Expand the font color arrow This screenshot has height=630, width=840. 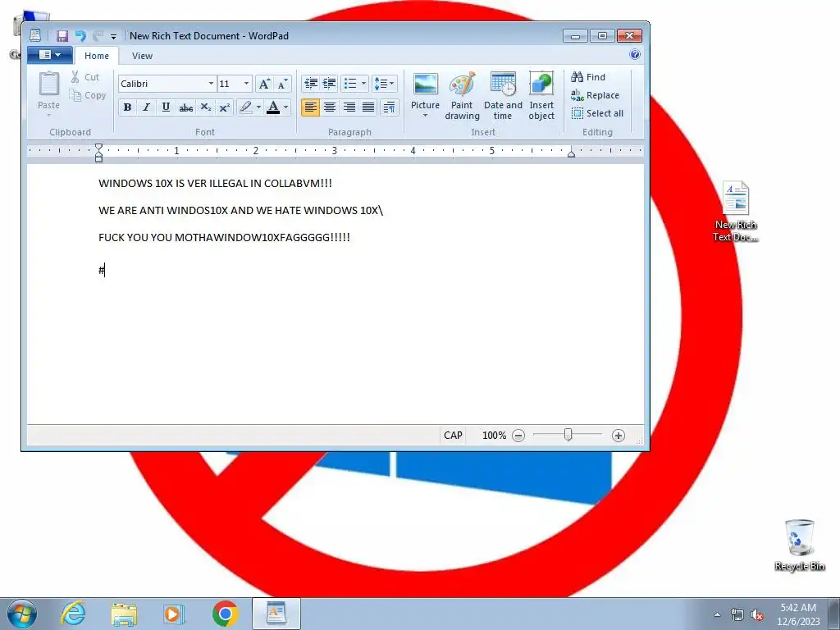[286, 107]
